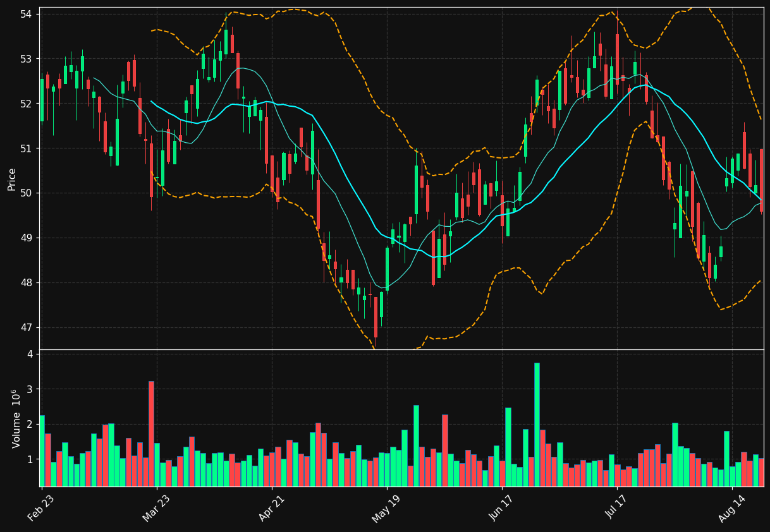
Task: Click the vertical "Price" axis title
Action: tap(12, 179)
